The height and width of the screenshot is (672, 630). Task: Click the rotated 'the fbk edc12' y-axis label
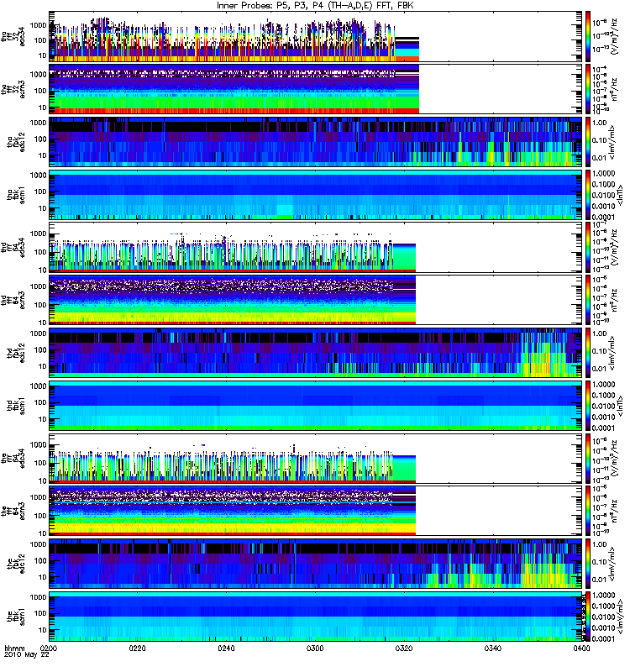click(16, 564)
